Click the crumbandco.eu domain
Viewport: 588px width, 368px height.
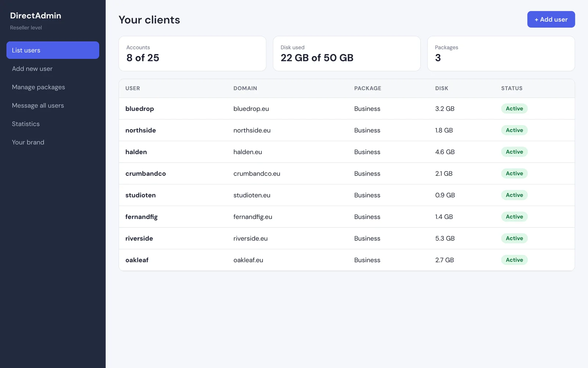coord(257,174)
